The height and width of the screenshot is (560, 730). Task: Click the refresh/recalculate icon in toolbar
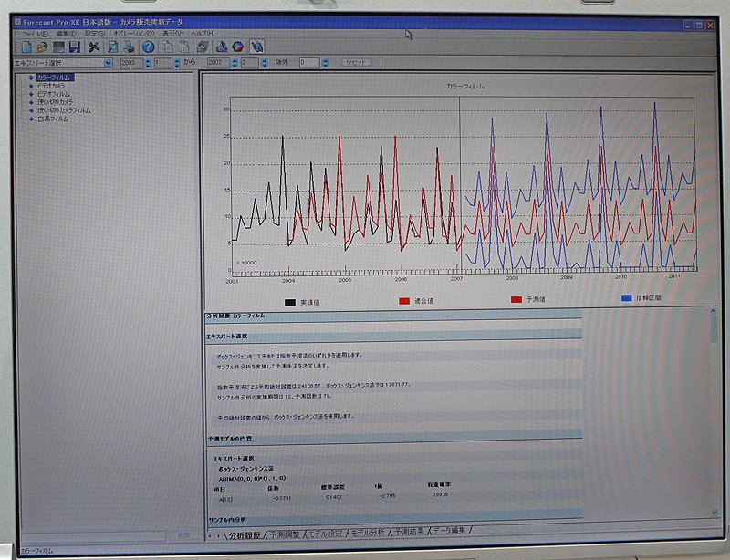(x=203, y=47)
